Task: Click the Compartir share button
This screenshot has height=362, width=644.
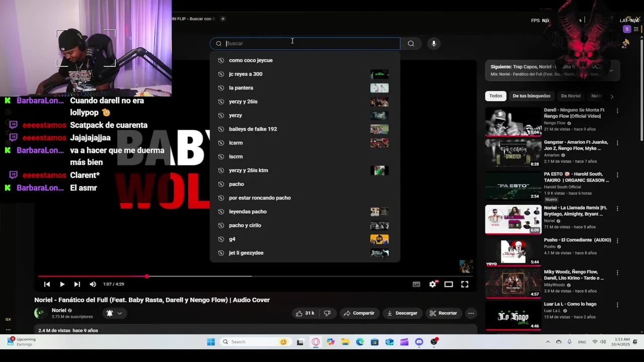Action: [359, 313]
